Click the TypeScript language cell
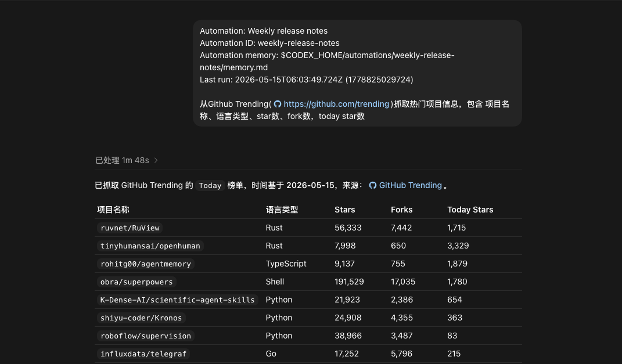Image resolution: width=622 pixels, height=364 pixels. [286, 264]
